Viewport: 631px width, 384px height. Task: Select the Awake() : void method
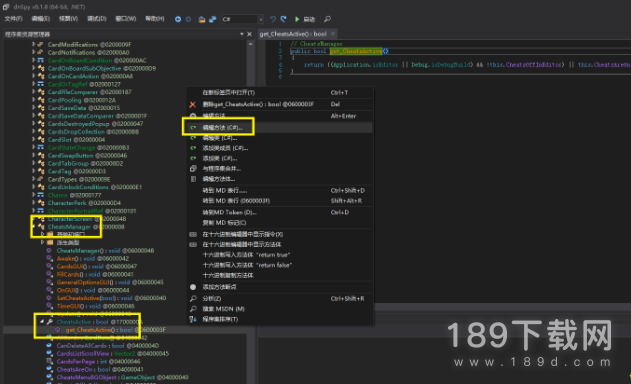93,258
